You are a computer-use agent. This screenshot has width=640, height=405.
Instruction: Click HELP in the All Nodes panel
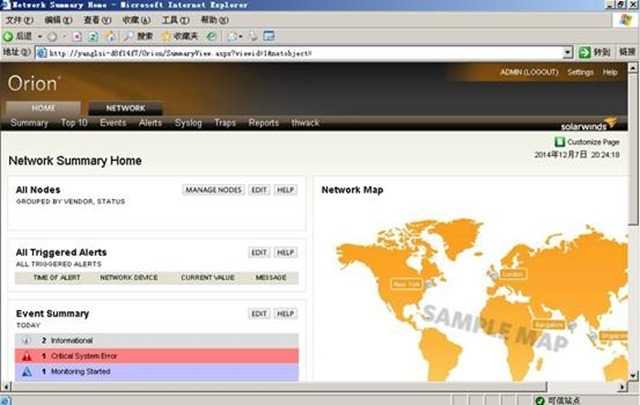[285, 190]
